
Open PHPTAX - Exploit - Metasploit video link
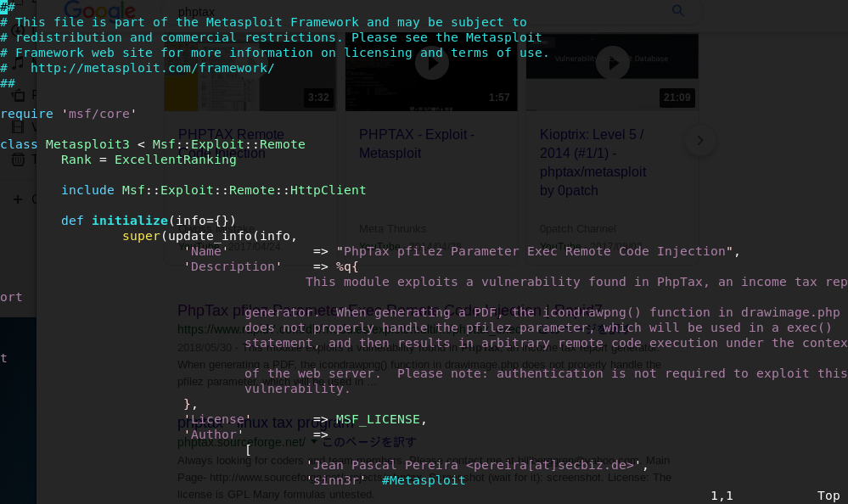click(417, 144)
